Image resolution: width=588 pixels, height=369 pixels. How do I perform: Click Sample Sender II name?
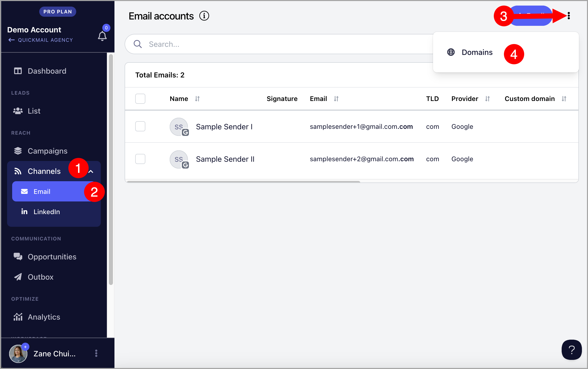(225, 159)
